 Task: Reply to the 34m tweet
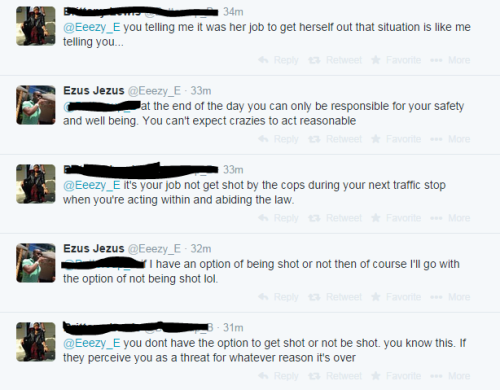[x=278, y=60]
